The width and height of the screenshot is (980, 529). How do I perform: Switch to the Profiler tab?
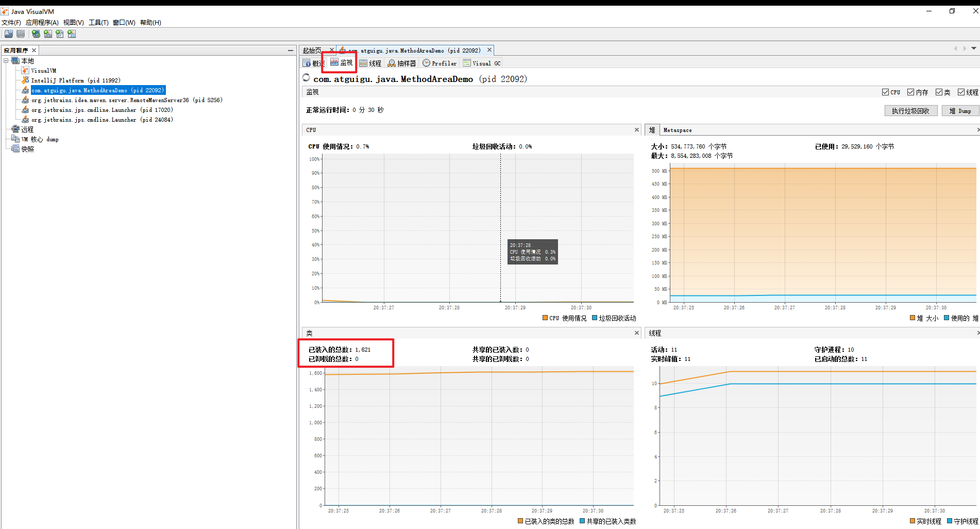click(440, 63)
